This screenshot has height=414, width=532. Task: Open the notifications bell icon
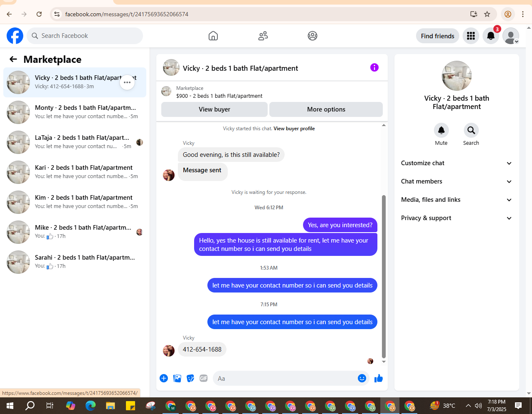(491, 36)
